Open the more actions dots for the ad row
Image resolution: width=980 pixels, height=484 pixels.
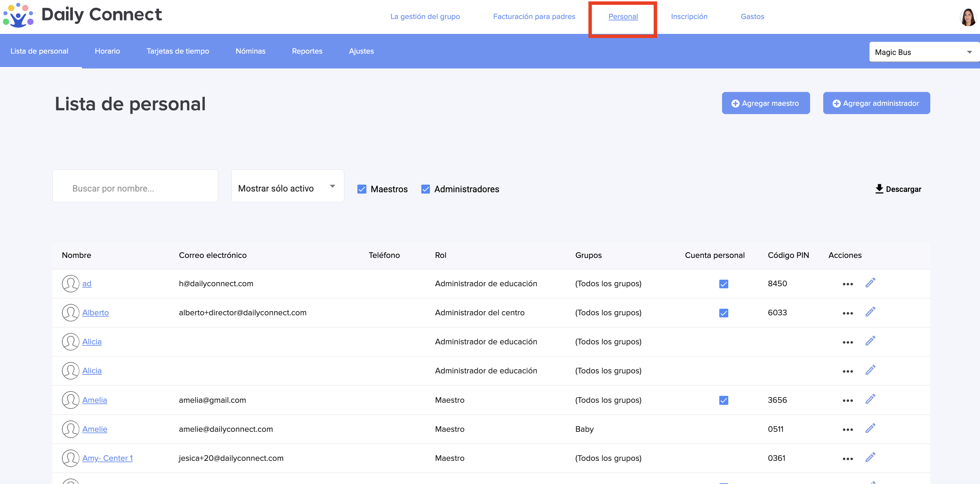pos(847,284)
